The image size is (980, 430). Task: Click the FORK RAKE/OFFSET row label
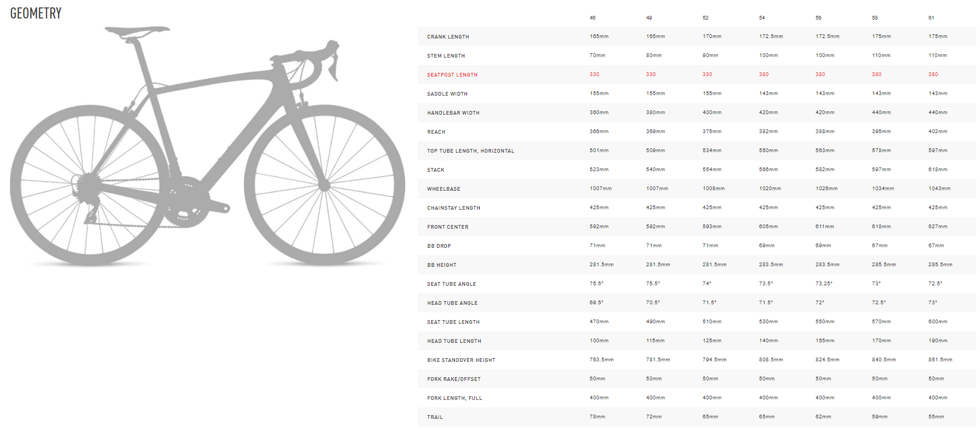tap(453, 379)
